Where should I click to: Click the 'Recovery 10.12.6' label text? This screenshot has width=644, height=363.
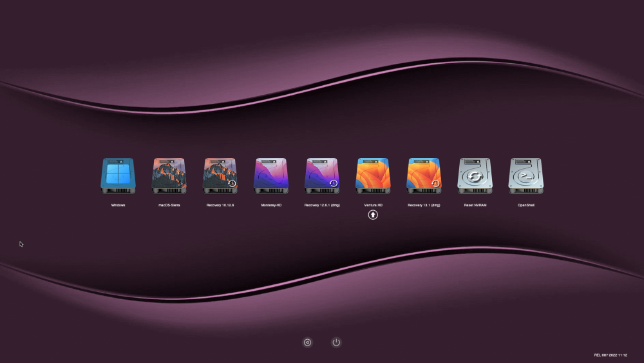tap(220, 205)
